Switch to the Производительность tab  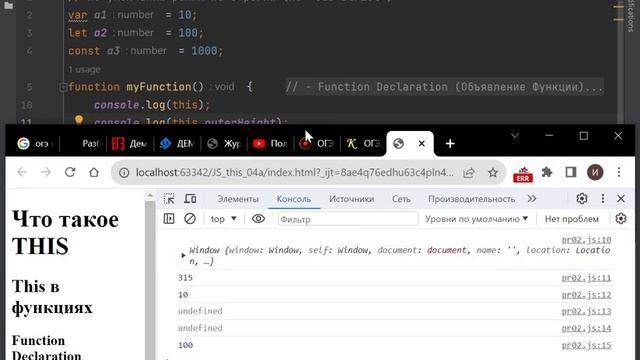[471, 199]
